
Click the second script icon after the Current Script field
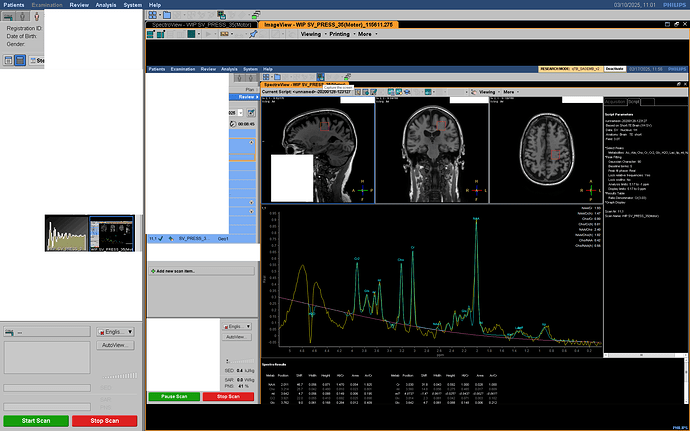pyautogui.click(x=366, y=92)
